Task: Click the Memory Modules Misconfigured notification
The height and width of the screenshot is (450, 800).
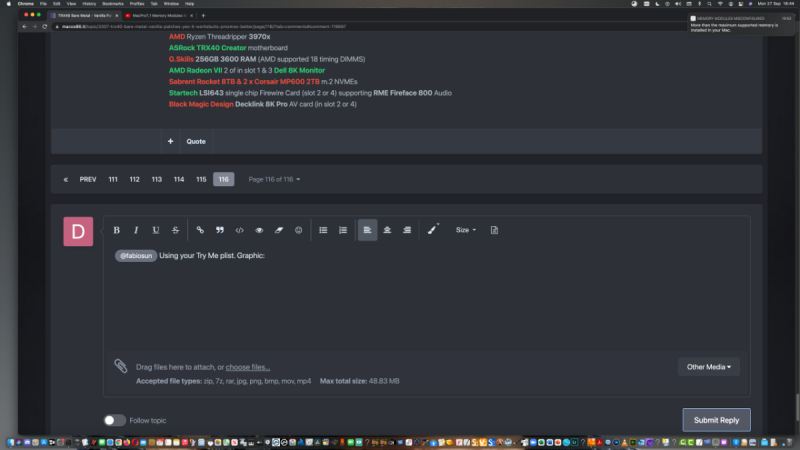Action: tap(742, 24)
